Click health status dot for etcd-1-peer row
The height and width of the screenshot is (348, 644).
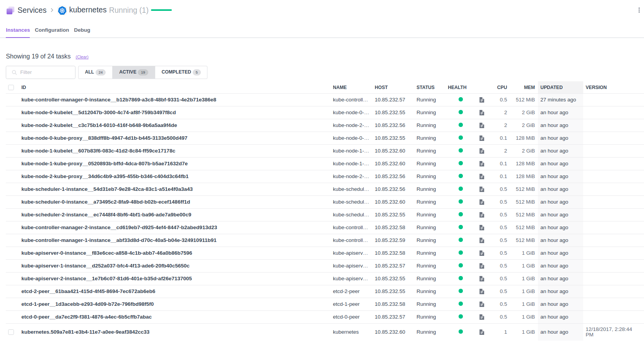tap(461, 304)
